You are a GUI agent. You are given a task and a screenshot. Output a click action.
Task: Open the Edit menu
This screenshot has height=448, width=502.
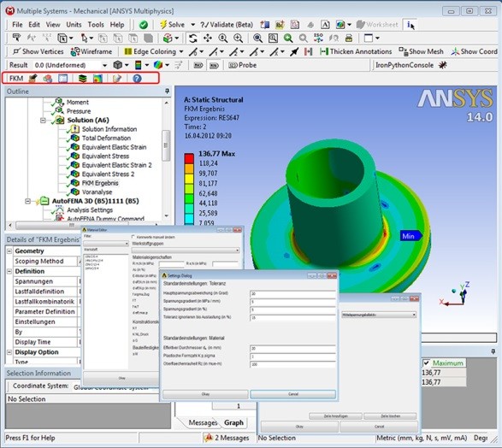coord(34,25)
